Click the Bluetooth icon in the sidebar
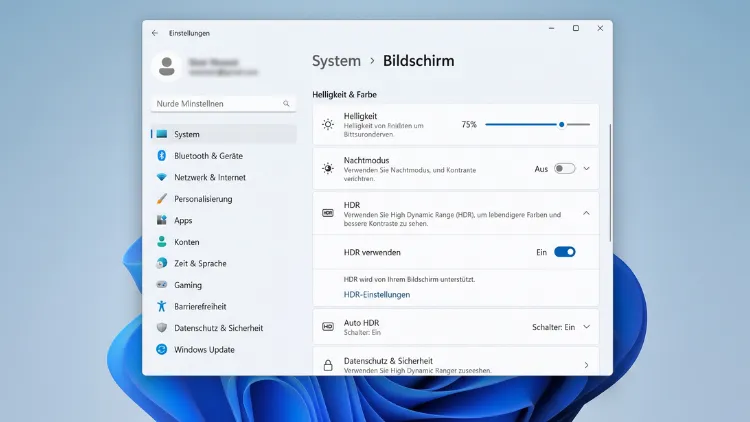The height and width of the screenshot is (422, 750). (162, 155)
